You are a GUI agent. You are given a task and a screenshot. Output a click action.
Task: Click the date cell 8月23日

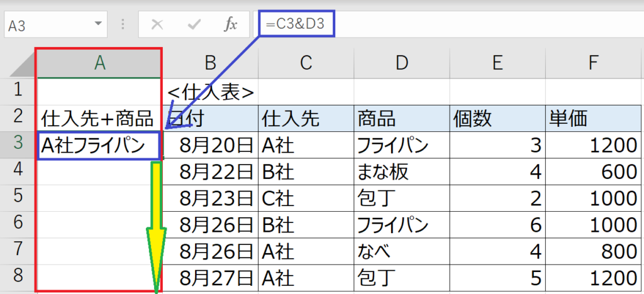(x=211, y=199)
